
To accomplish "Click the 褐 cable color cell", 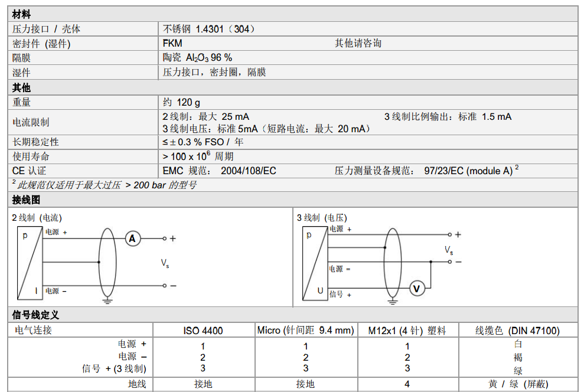I will coord(518,357).
